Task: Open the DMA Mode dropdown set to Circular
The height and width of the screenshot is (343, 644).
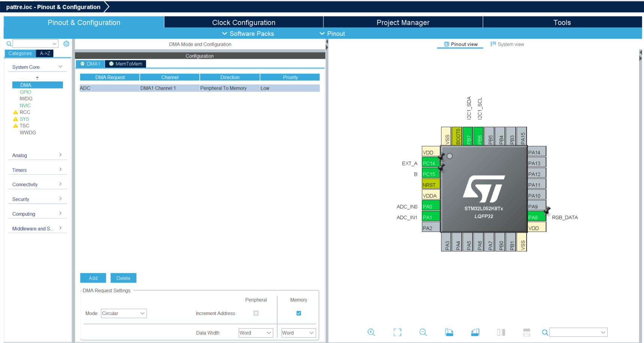Action: pos(124,313)
